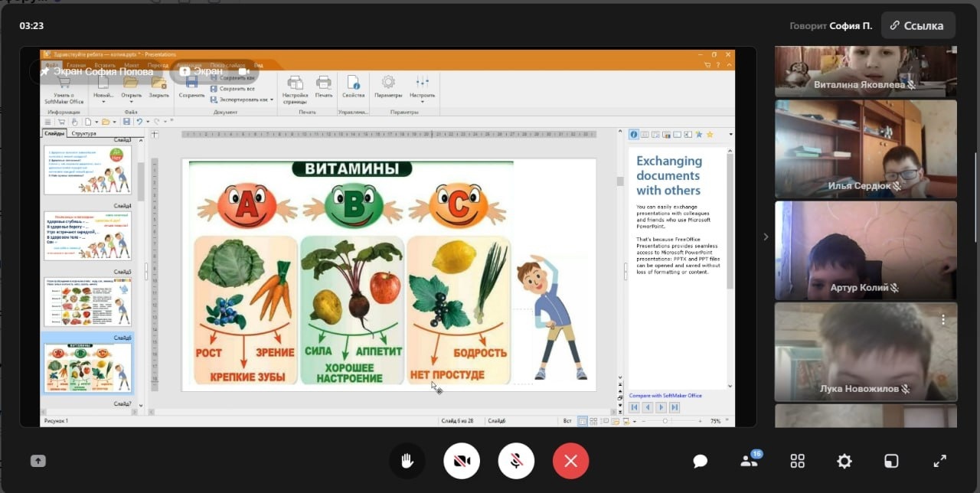
Task: Select the Слайд4 thumbnail
Action: coord(87,236)
